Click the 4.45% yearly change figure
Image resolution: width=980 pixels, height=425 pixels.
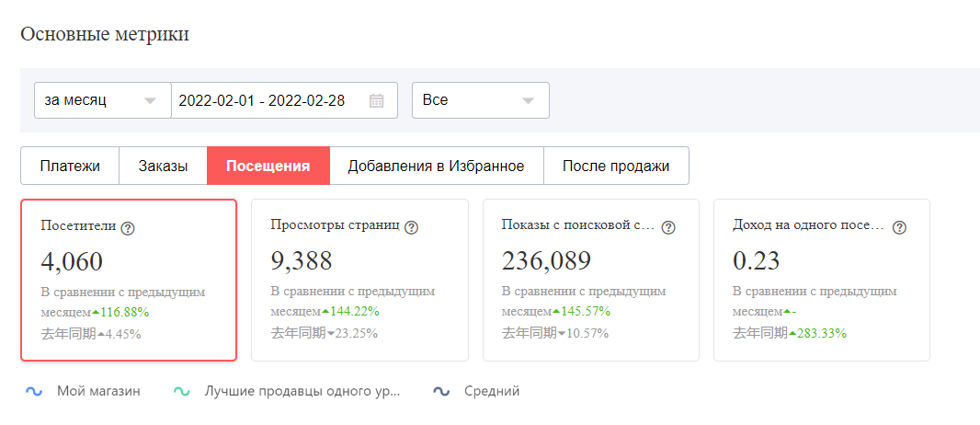(122, 334)
